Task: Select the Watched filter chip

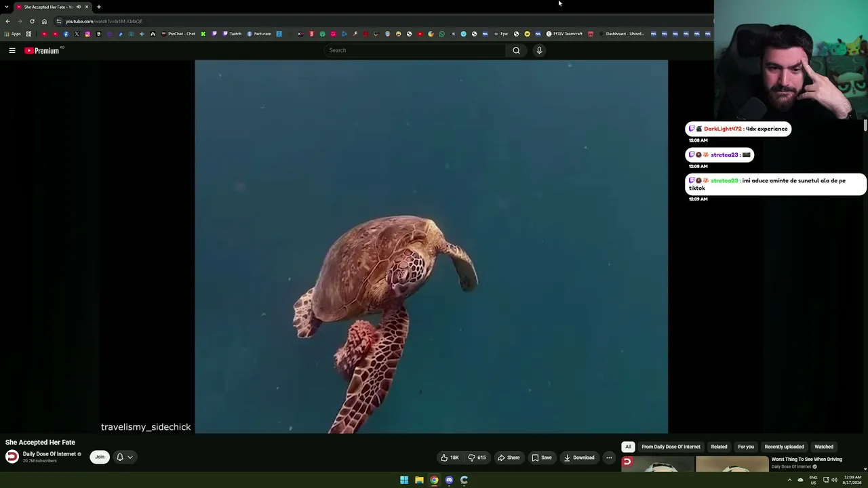Action: tap(824, 447)
